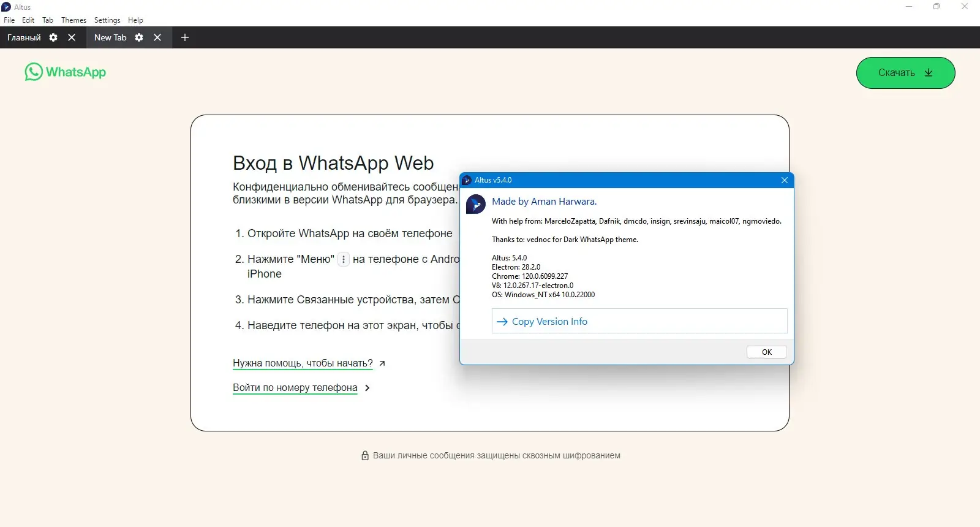Click Copy Version Info

(639, 321)
